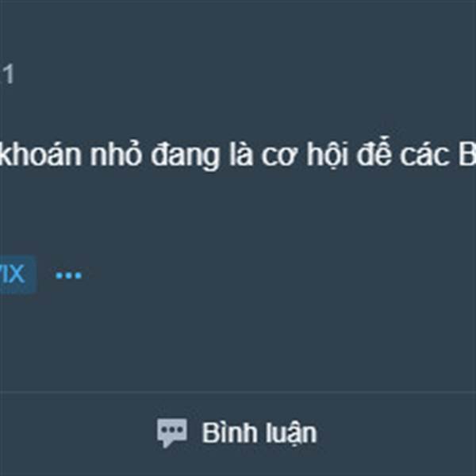This screenshot has width=476, height=476.
Task: Click the word "luận" in the comment button
Action: [x=291, y=434]
